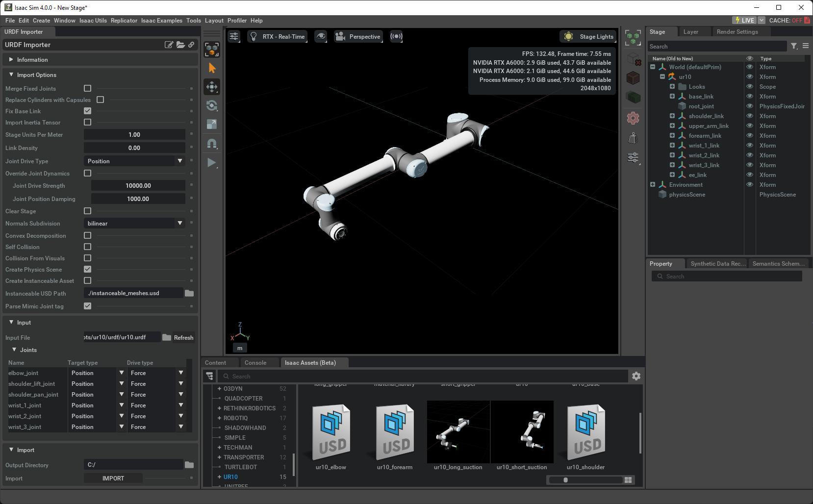813x504 pixels.
Task: Open RTX - Real-Time renderer menu
Action: click(278, 36)
